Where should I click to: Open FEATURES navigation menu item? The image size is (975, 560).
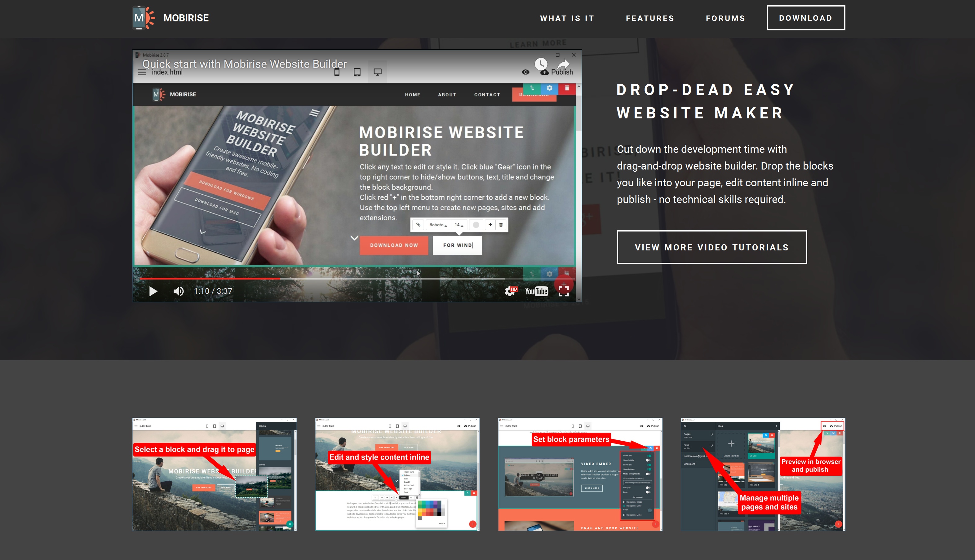coord(649,18)
